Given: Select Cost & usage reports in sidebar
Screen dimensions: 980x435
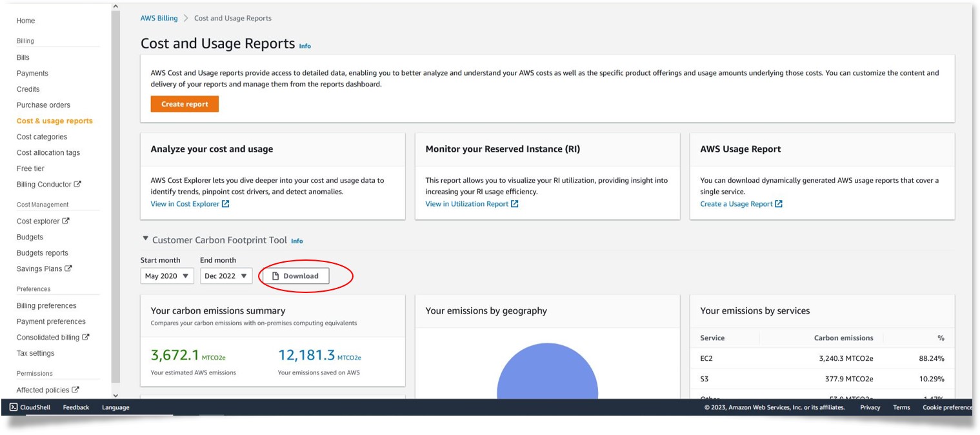Looking at the screenshot, I should point(55,121).
